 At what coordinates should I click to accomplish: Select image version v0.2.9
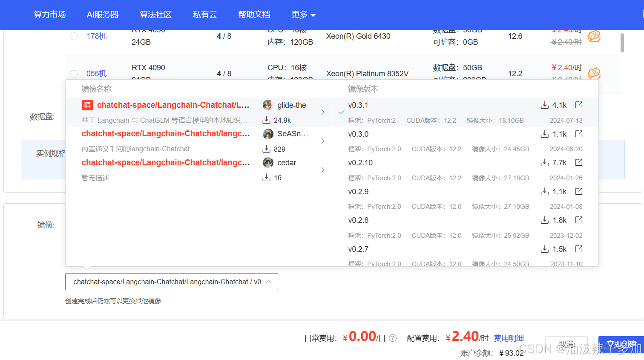pos(358,192)
